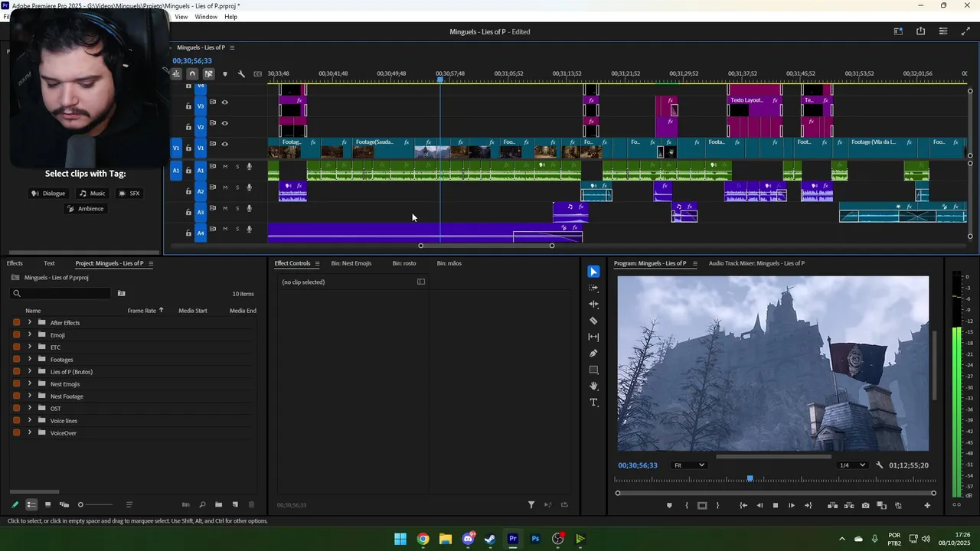The image size is (980, 551).
Task: Toggle visibility of video track V2
Action: 224,123
